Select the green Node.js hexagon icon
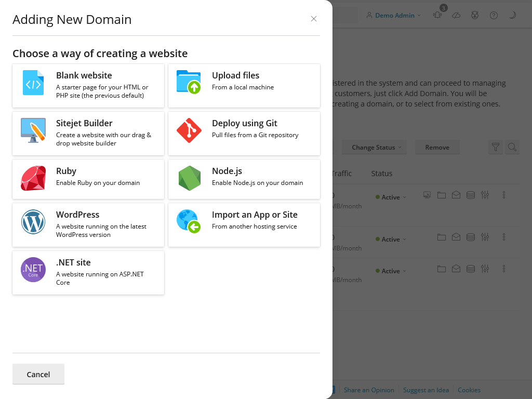This screenshot has width=532, height=399. click(189, 178)
